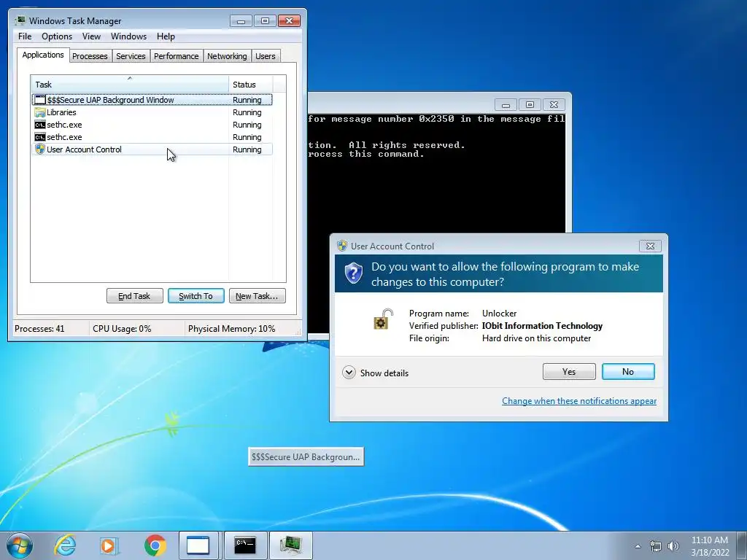The width and height of the screenshot is (747, 560).
Task: Click the second sethc.exe console icon
Action: pos(40,137)
